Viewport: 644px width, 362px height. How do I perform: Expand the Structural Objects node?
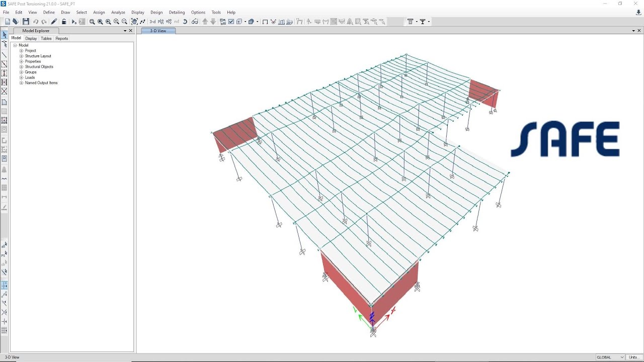pos(22,67)
